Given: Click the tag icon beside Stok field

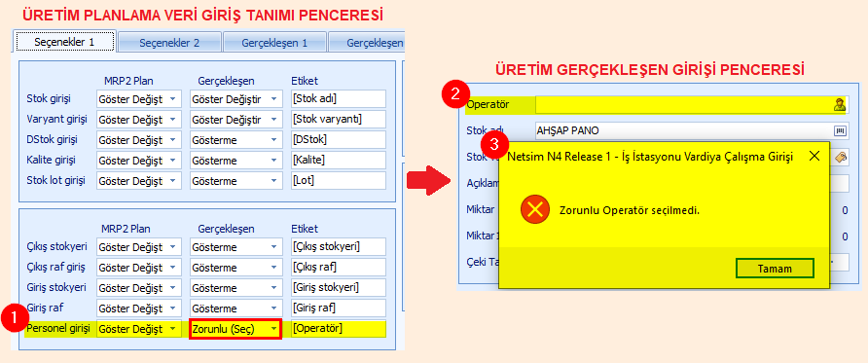Looking at the screenshot, I should 840,158.
